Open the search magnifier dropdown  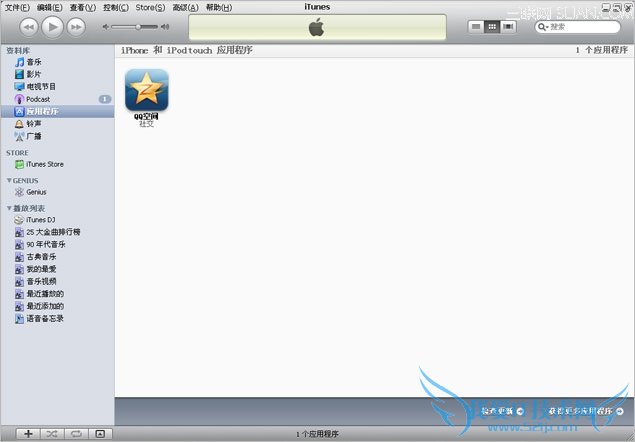pos(543,27)
